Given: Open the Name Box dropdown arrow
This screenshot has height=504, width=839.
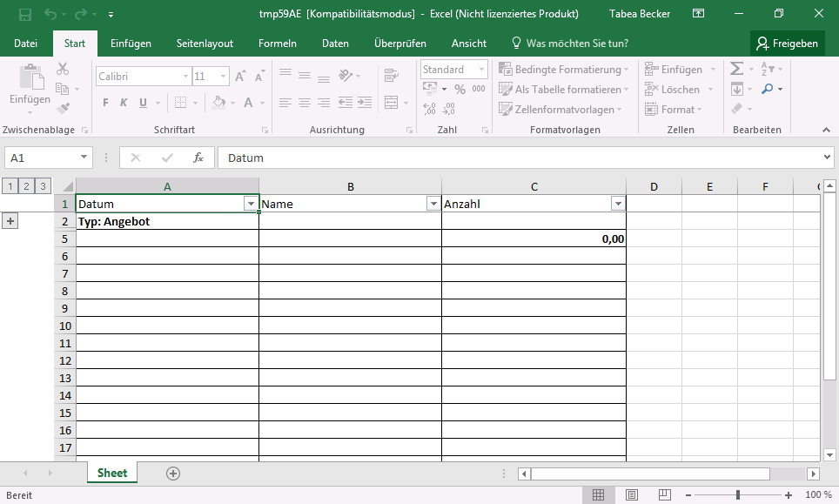Looking at the screenshot, I should (84, 158).
